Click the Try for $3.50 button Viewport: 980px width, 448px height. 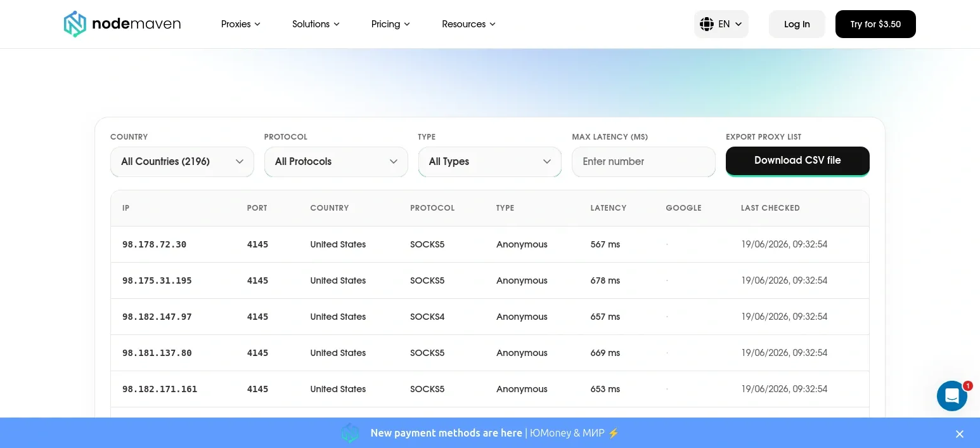click(875, 24)
